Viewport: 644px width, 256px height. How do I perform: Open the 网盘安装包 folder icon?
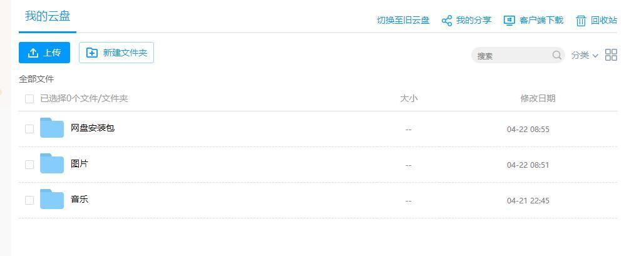pyautogui.click(x=52, y=128)
